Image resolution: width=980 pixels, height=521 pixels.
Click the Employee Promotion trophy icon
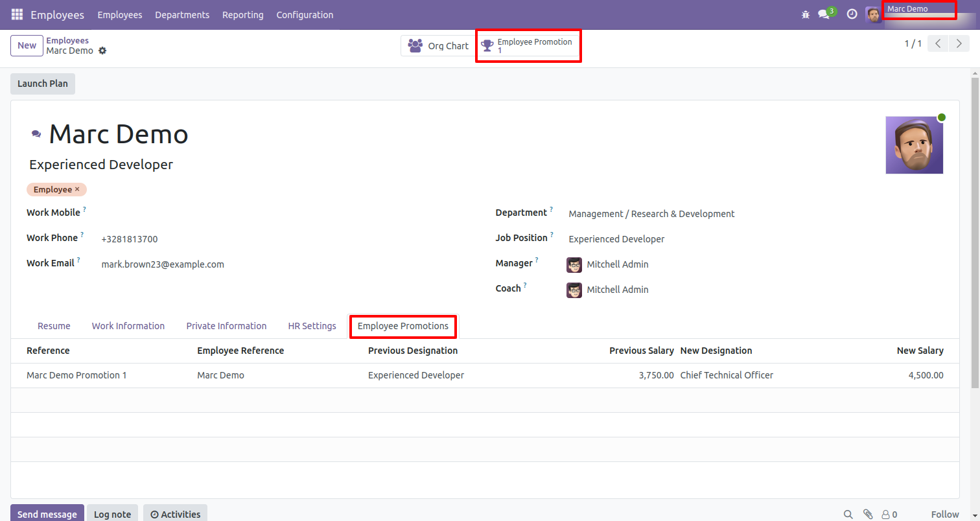pyautogui.click(x=487, y=46)
